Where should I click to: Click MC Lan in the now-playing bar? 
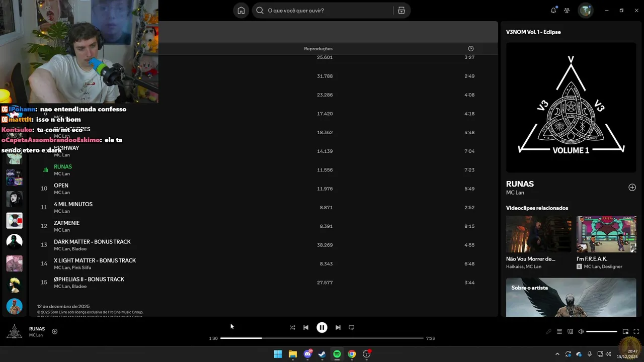pos(36,335)
